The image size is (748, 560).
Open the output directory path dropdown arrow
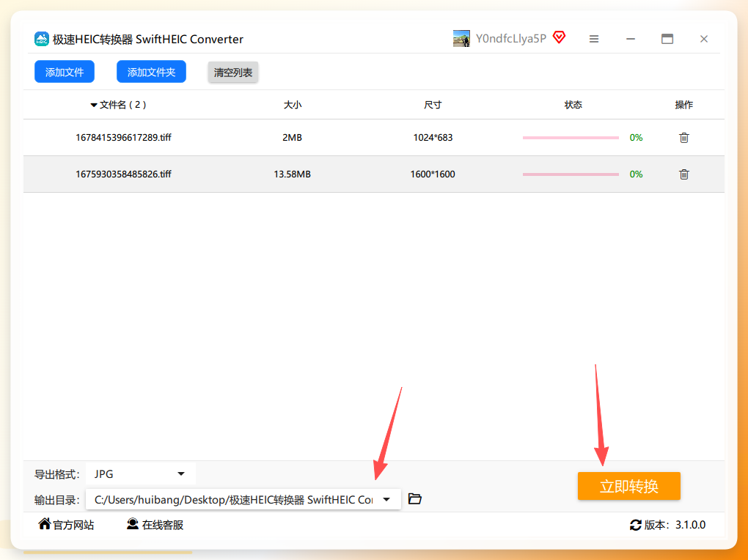pos(386,499)
